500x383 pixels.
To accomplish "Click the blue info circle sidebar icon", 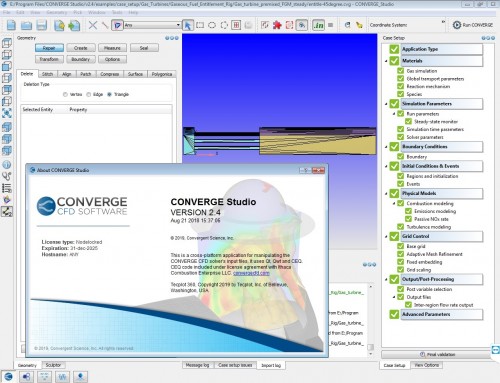I will [x=7, y=164].
